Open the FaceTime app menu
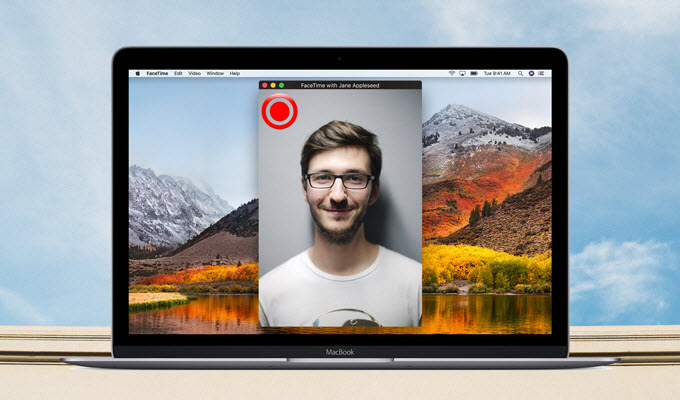Viewport: 680px width, 400px height. 157,73
